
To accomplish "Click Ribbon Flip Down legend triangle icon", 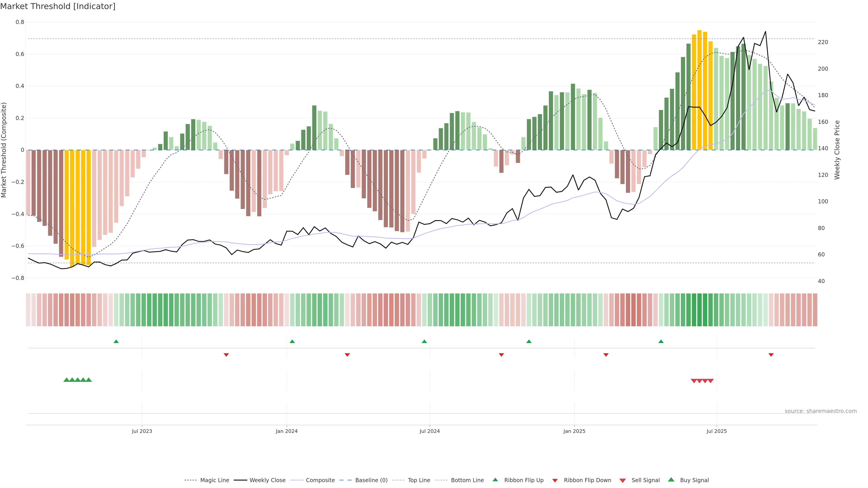I will click(x=555, y=481).
